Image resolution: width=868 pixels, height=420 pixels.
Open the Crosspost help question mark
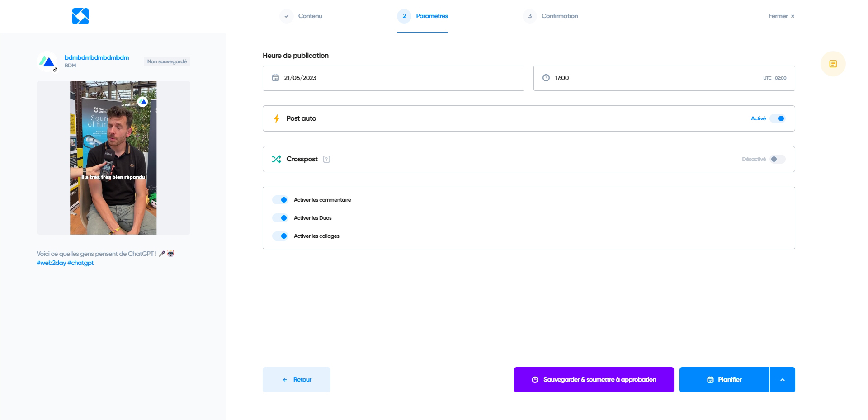point(326,159)
